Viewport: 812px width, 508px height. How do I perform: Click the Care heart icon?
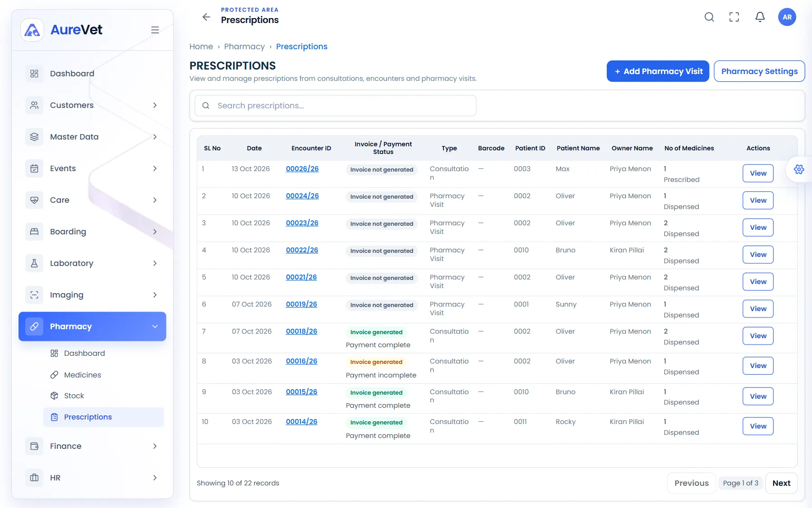click(34, 200)
